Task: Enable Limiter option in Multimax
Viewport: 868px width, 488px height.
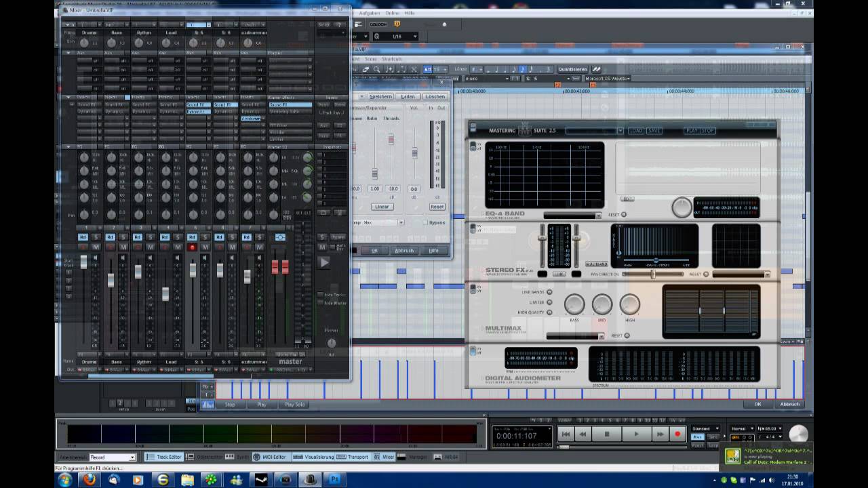Action: point(549,302)
